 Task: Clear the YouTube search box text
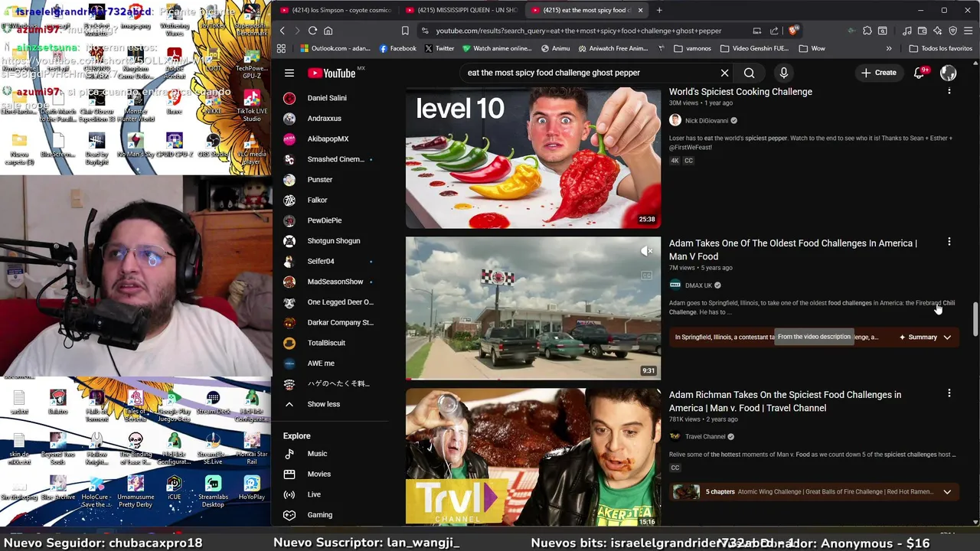[724, 73]
